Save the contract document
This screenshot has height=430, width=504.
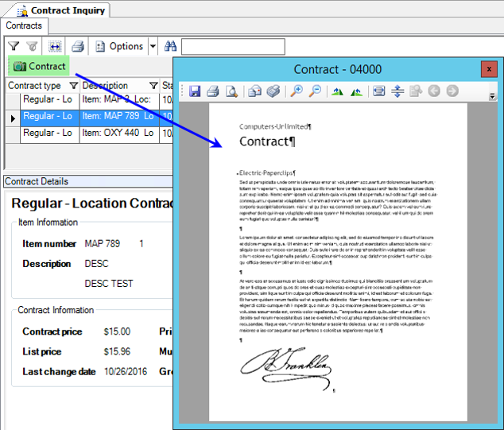(x=195, y=91)
